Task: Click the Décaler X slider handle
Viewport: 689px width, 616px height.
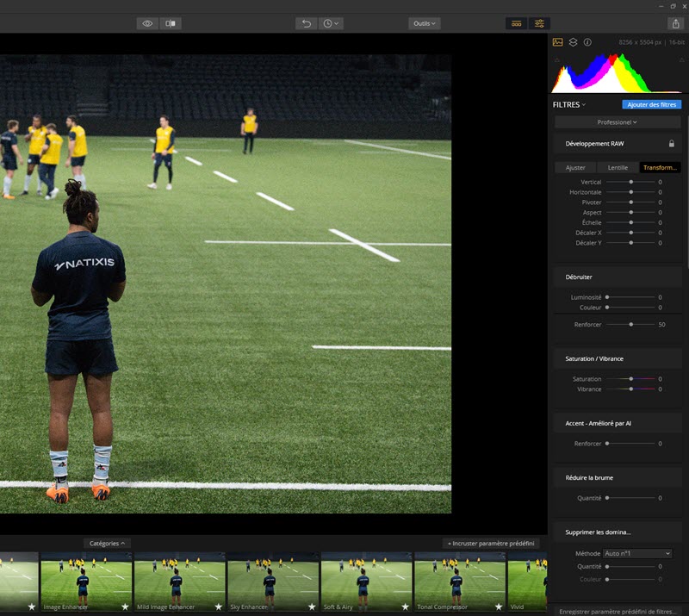Action: 631,233
